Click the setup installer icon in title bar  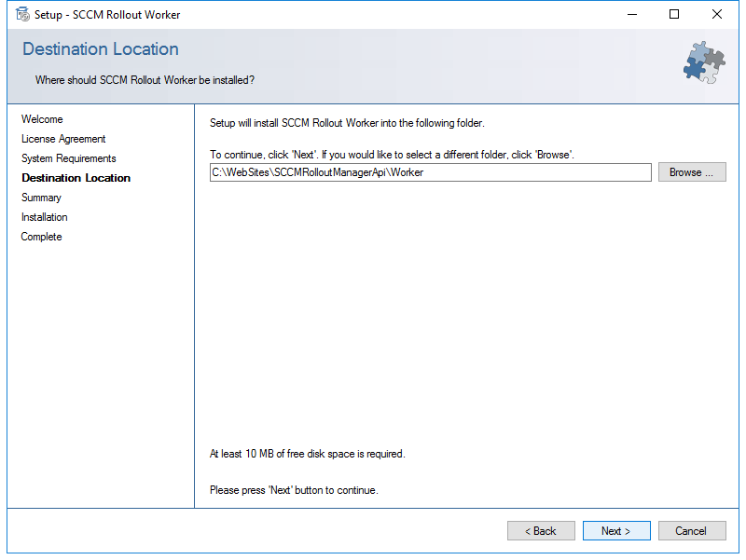[x=22, y=14]
